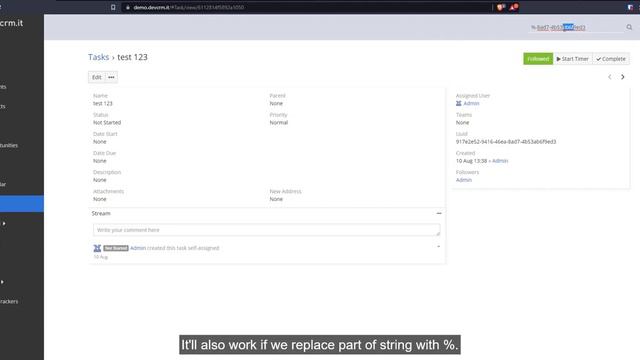The width and height of the screenshot is (640, 360).
Task: Open the Admin link under Followers
Action: coord(464,180)
